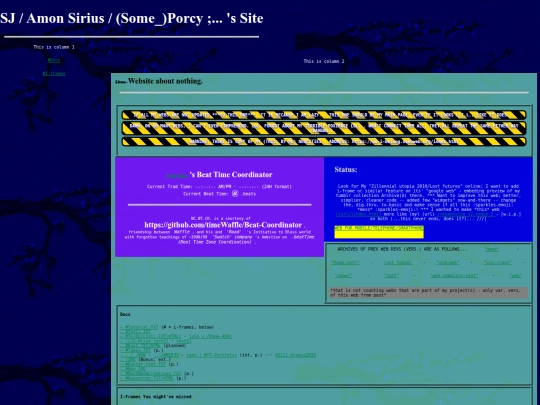Click the #Tutorial.TXT docs link
Viewport: 540px width, 405px height.
tap(139, 327)
